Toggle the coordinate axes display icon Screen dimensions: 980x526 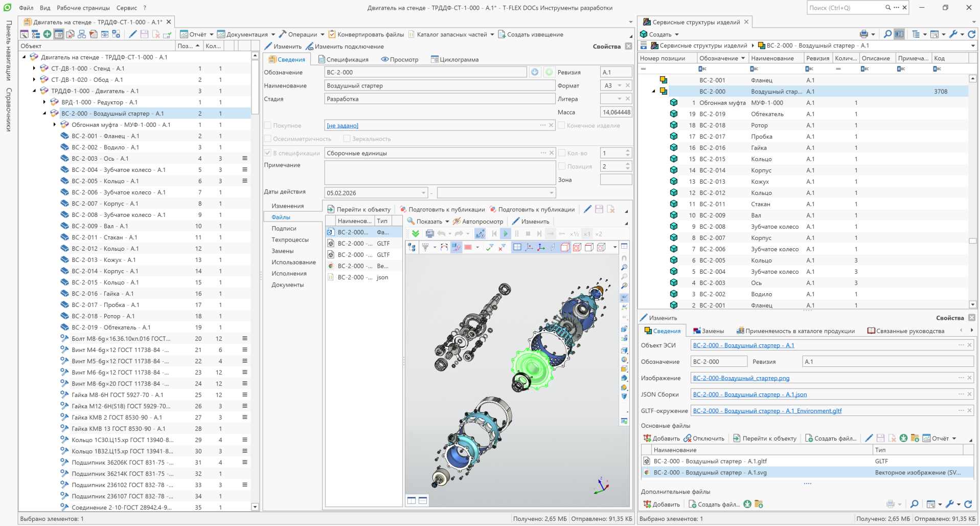[x=541, y=247]
